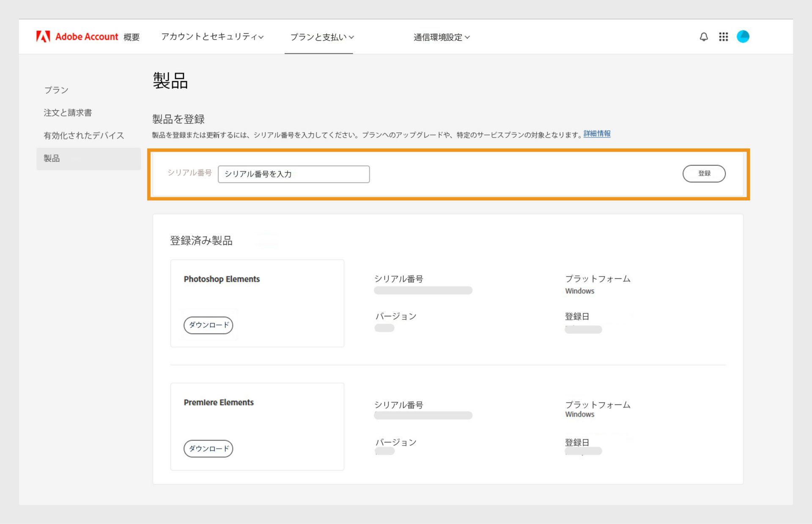This screenshot has height=524, width=812.
Task: Click the Photoshop Elements シリアル番号 label
Action: click(399, 279)
